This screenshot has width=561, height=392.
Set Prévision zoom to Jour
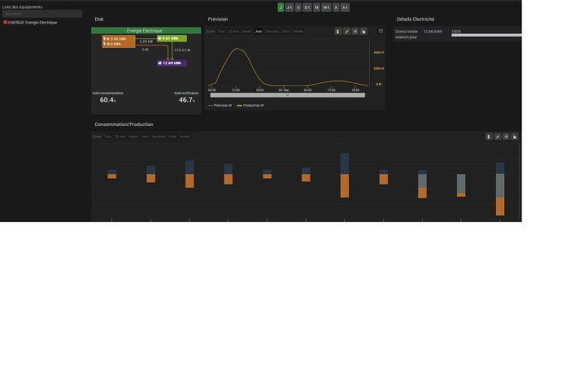click(259, 32)
